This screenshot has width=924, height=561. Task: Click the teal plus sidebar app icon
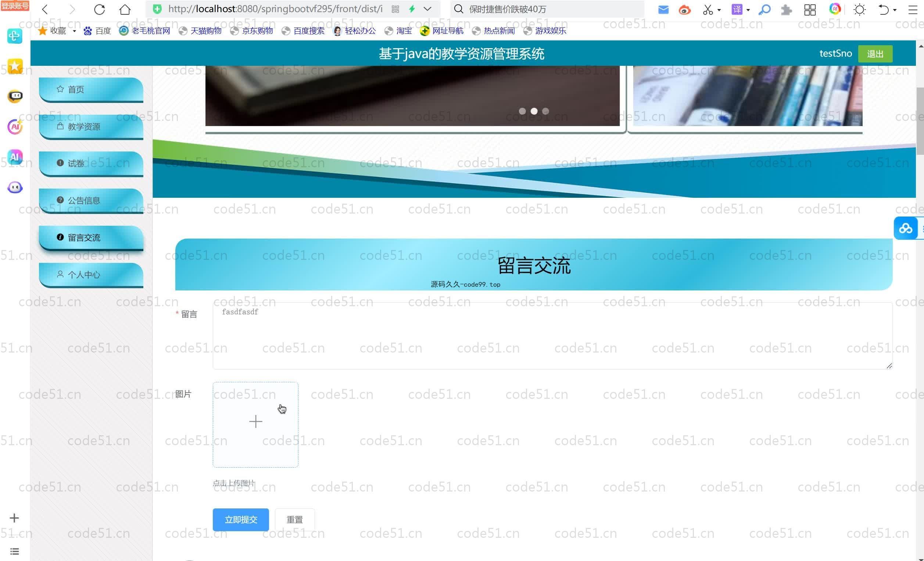coord(15,36)
